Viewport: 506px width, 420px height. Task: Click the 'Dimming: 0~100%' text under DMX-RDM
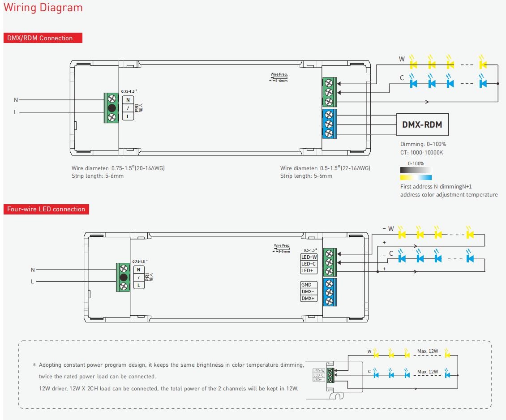[x=423, y=144]
